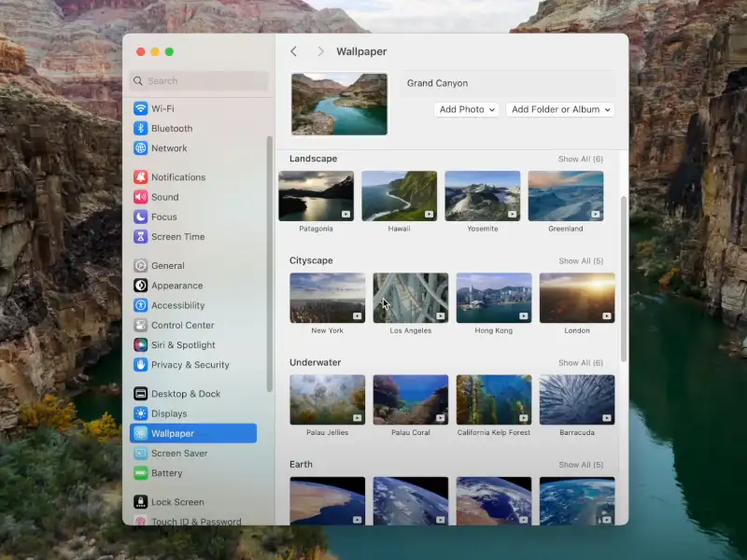Click the "Grand Canyon" wallpaper name
The width and height of the screenshot is (747, 560).
437,83
